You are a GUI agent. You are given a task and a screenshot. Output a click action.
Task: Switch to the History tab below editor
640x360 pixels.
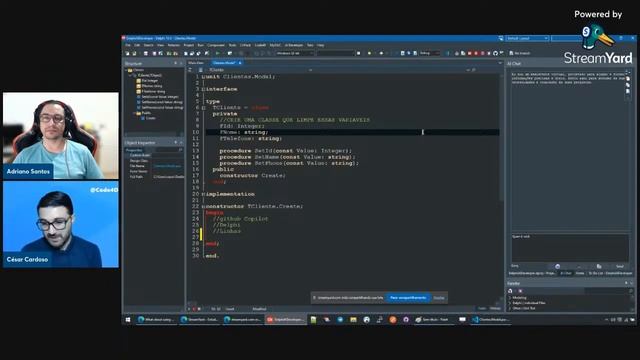pos(495,309)
